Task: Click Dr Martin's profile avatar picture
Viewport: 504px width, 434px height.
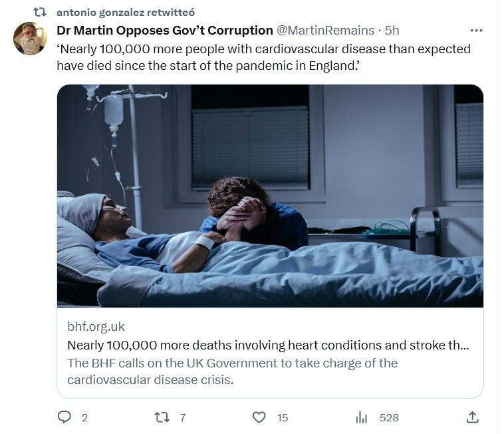Action: click(30, 39)
